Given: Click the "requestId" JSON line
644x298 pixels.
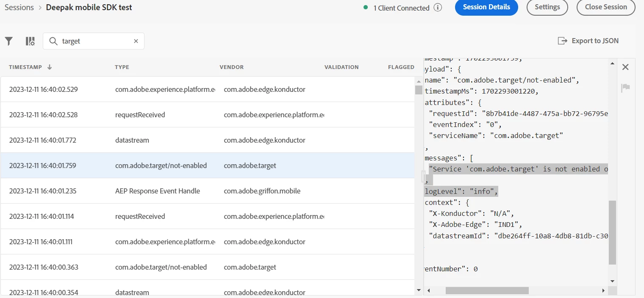Looking at the screenshot, I should click(519, 113).
